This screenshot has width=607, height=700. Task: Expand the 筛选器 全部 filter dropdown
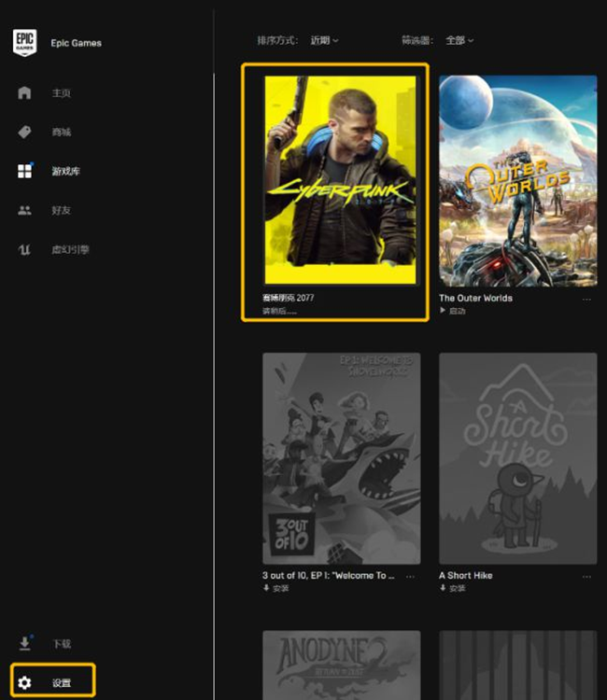(459, 40)
